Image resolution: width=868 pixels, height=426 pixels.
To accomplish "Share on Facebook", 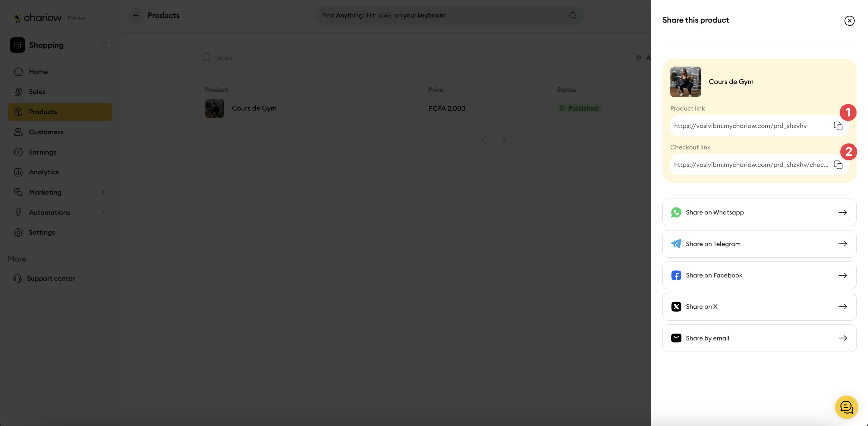I will pos(759,275).
